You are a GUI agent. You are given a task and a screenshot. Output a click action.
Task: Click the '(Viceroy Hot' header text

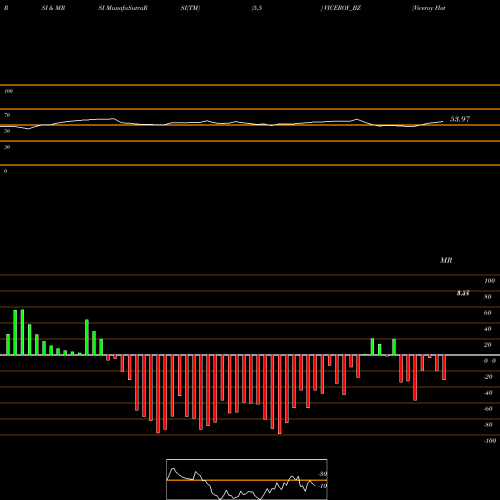pyautogui.click(x=429, y=8)
